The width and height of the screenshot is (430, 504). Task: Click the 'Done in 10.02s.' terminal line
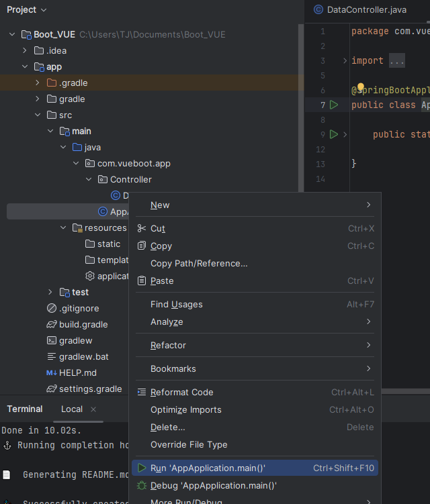tap(41, 430)
